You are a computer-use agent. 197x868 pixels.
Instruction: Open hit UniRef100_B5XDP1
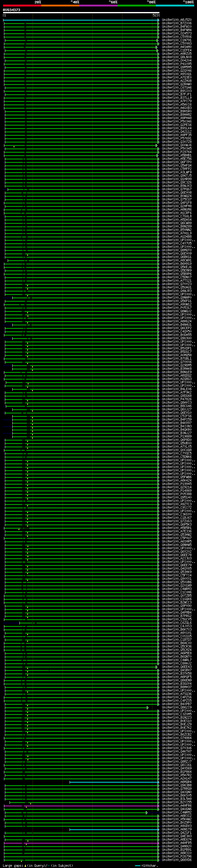177,349
